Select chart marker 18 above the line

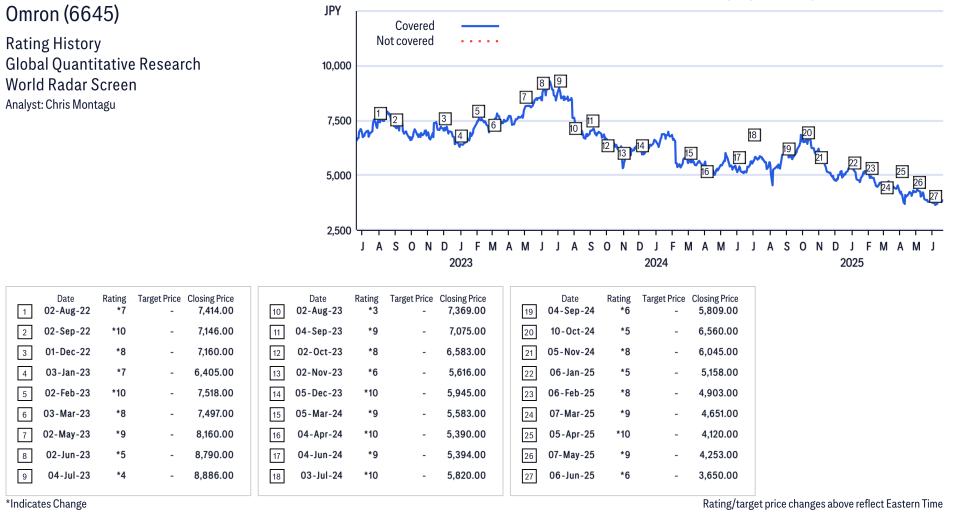(753, 135)
